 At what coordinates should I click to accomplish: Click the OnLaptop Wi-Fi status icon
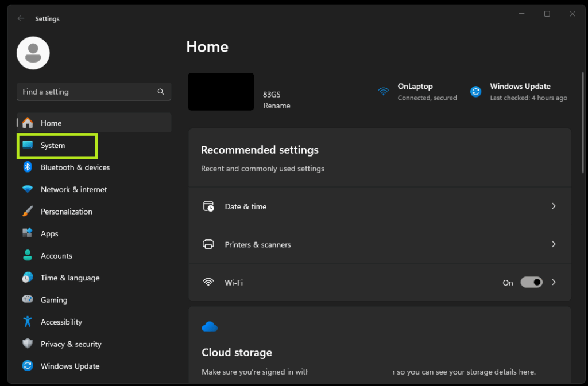click(383, 91)
